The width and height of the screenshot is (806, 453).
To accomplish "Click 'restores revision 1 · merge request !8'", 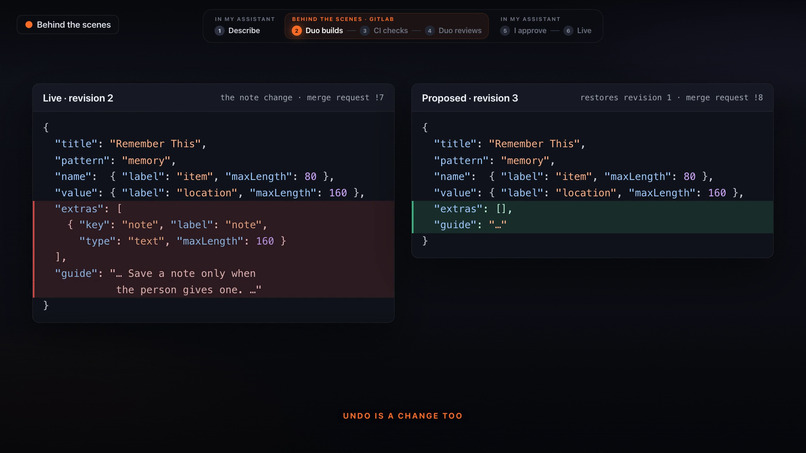I will 671,98.
